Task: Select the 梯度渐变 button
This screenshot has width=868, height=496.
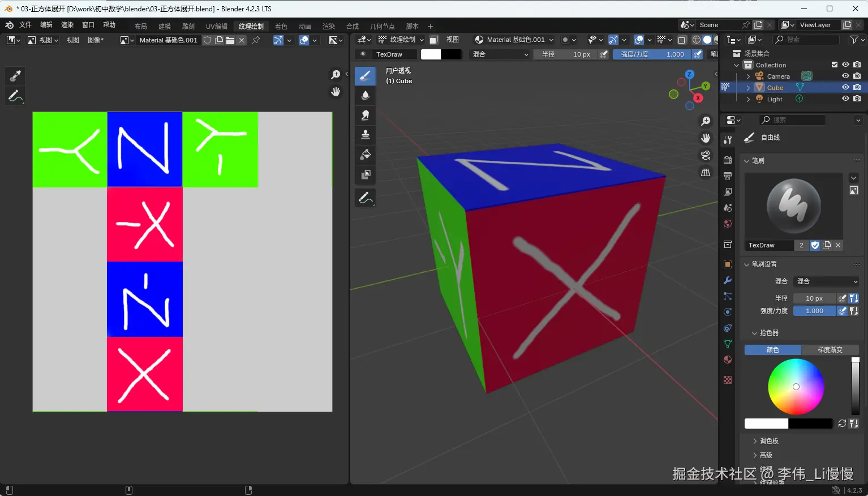Action: (x=830, y=350)
